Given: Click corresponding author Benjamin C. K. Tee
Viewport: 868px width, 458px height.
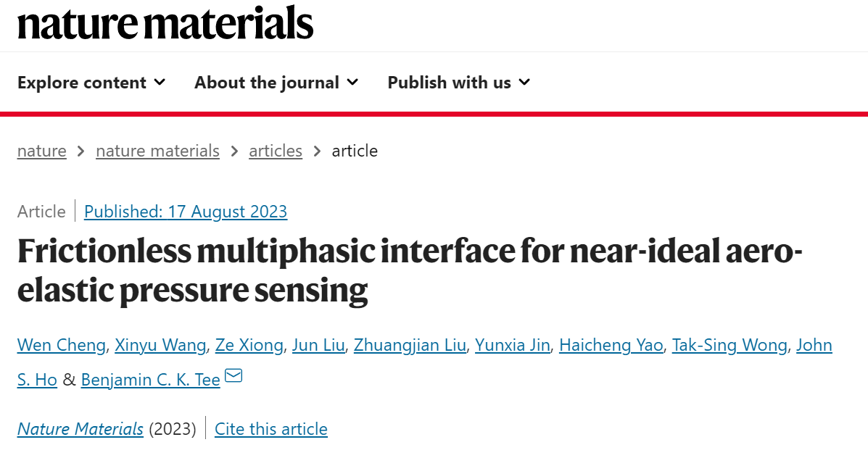Looking at the screenshot, I should click(151, 380).
